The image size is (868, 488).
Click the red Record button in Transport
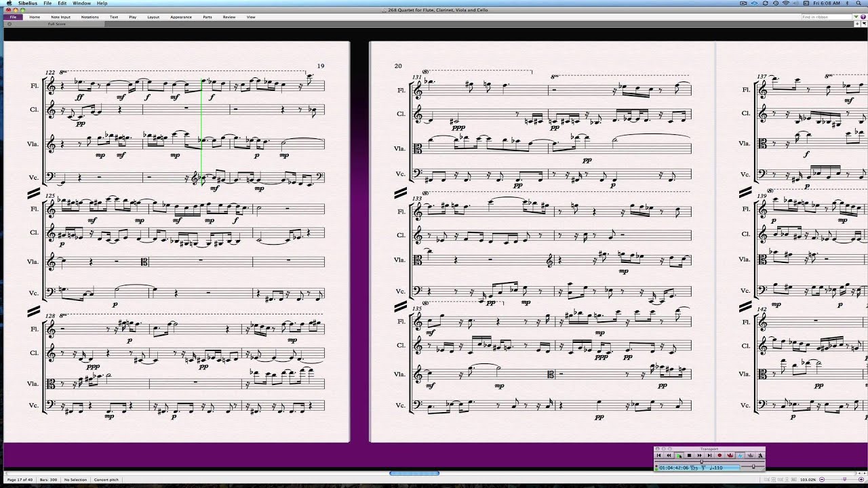pyautogui.click(x=719, y=455)
